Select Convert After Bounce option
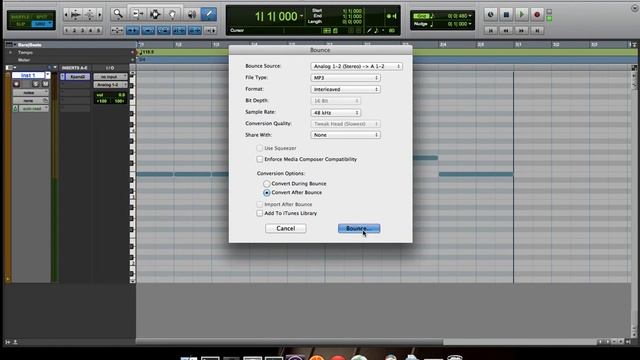 pyautogui.click(x=267, y=193)
